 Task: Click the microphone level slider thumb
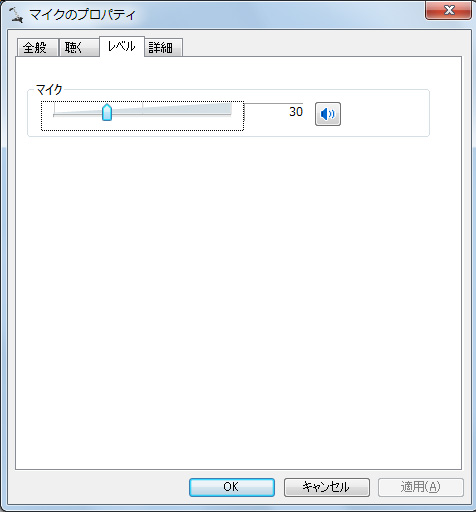pos(107,112)
